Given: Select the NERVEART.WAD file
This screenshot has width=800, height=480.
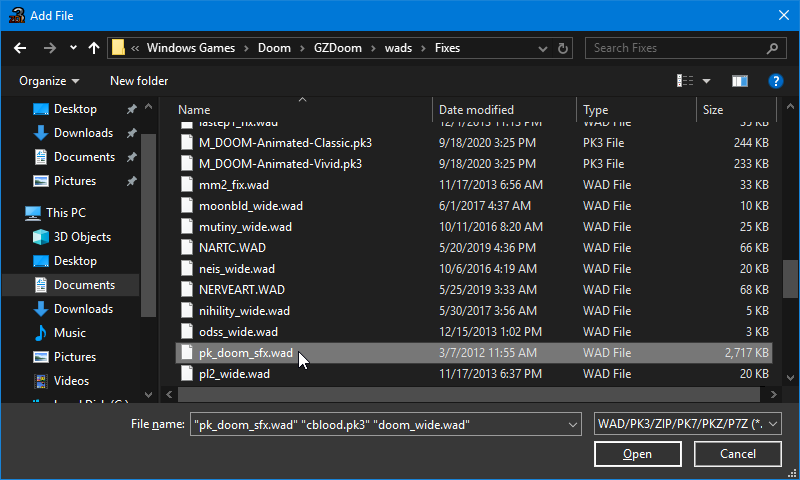Looking at the screenshot, I should click(x=237, y=289).
